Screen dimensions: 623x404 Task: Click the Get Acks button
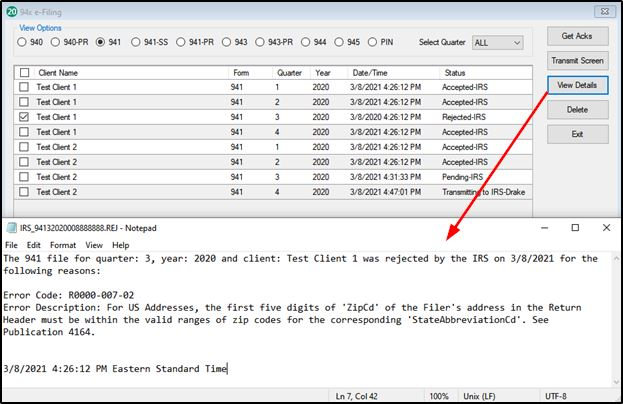(577, 37)
